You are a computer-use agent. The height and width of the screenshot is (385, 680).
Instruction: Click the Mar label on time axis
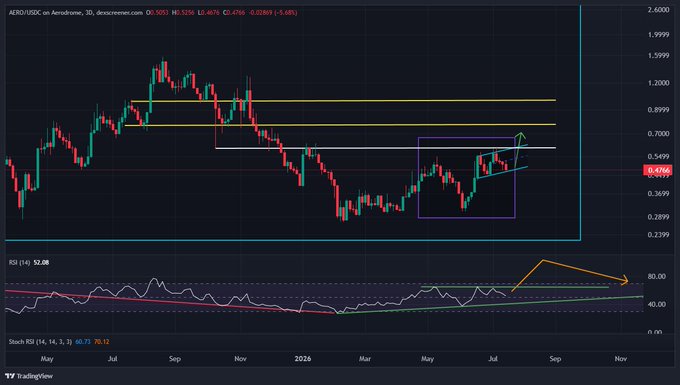365,359
